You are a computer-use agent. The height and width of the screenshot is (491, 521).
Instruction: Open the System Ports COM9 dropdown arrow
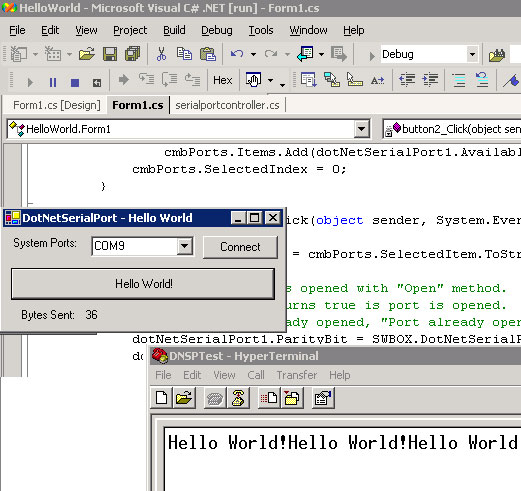pyautogui.click(x=185, y=246)
